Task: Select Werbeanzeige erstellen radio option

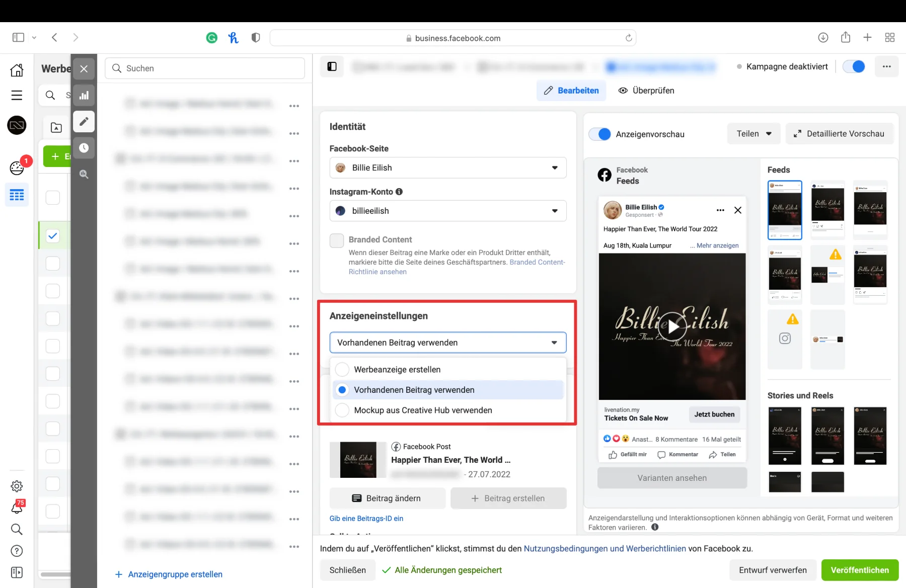Action: 342,370
